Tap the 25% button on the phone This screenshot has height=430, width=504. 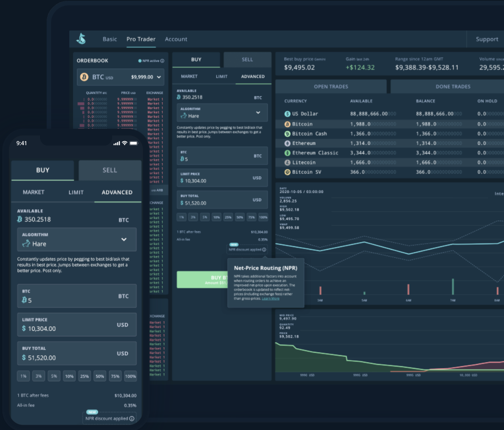pyautogui.click(x=84, y=376)
